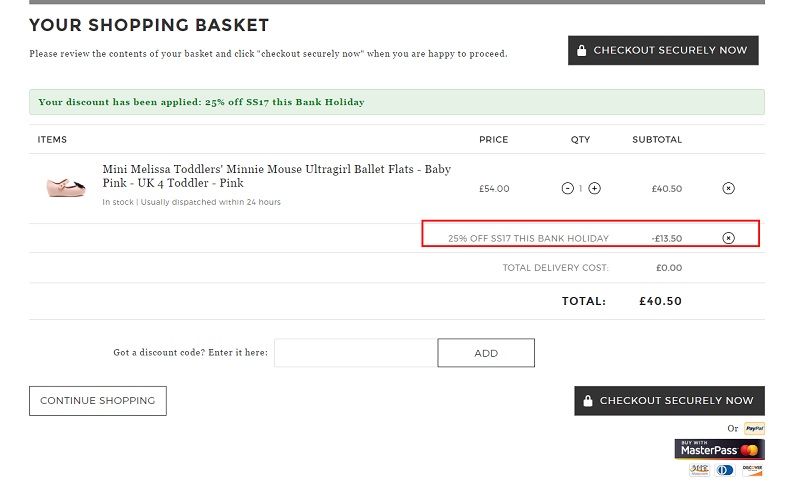Remove the 25% off SS17 discount

point(728,238)
